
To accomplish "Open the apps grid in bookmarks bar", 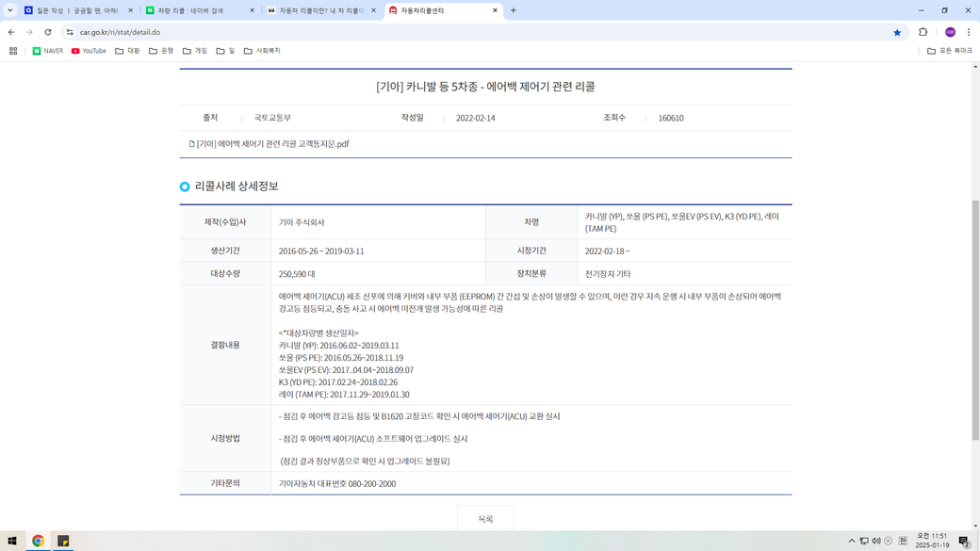I will 13,51.
